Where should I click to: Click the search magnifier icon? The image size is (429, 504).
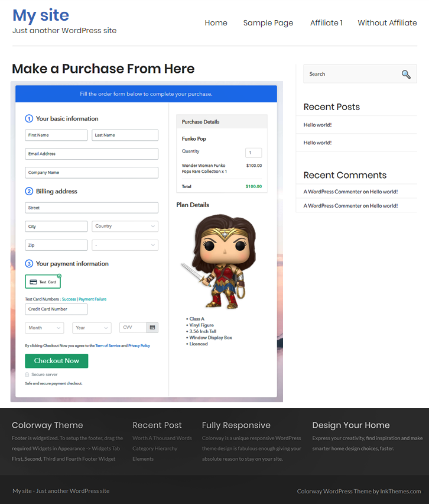(406, 75)
